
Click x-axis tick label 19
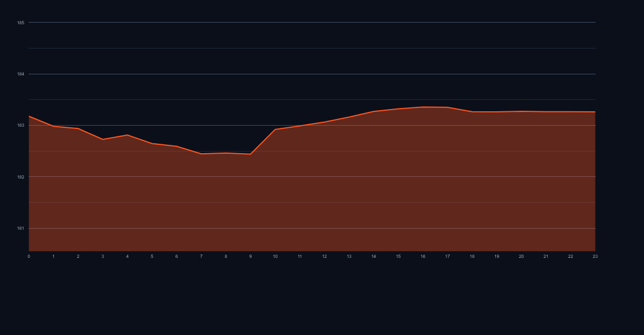click(x=497, y=257)
